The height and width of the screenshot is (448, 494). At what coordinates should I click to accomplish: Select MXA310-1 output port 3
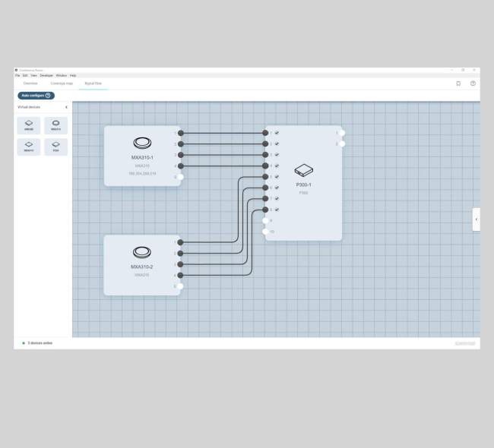181,155
